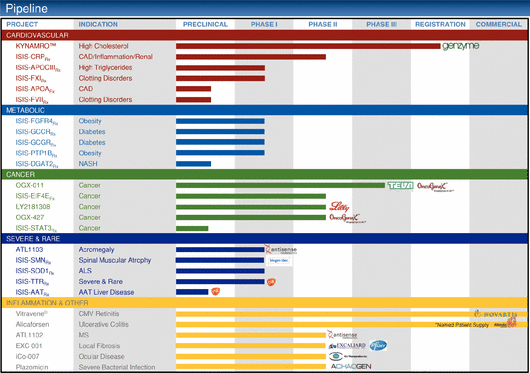The width and height of the screenshot is (530, 373).
Task: Click the Pfizer logo in the EXC 001 row
Action: point(378,345)
